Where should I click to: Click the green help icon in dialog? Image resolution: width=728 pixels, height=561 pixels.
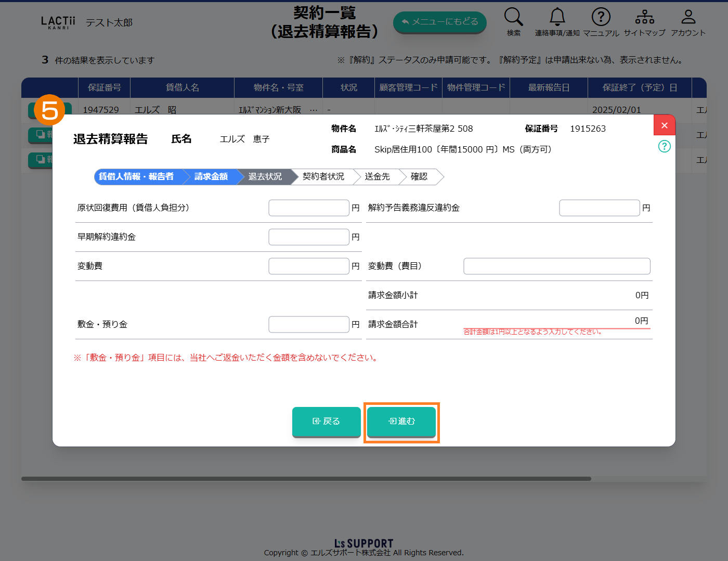click(x=664, y=146)
